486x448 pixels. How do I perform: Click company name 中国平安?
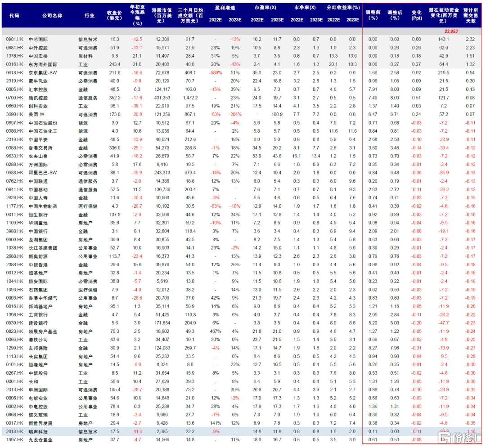(38, 140)
